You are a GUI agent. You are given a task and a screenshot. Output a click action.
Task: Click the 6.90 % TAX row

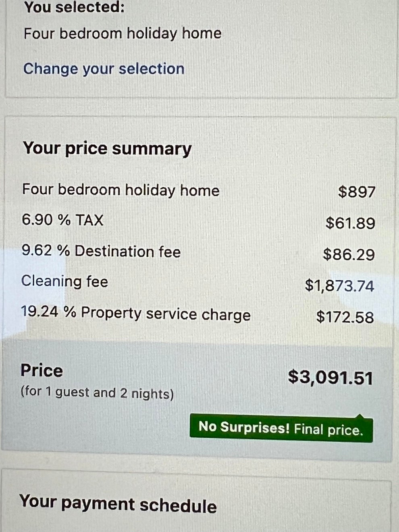[x=62, y=220]
